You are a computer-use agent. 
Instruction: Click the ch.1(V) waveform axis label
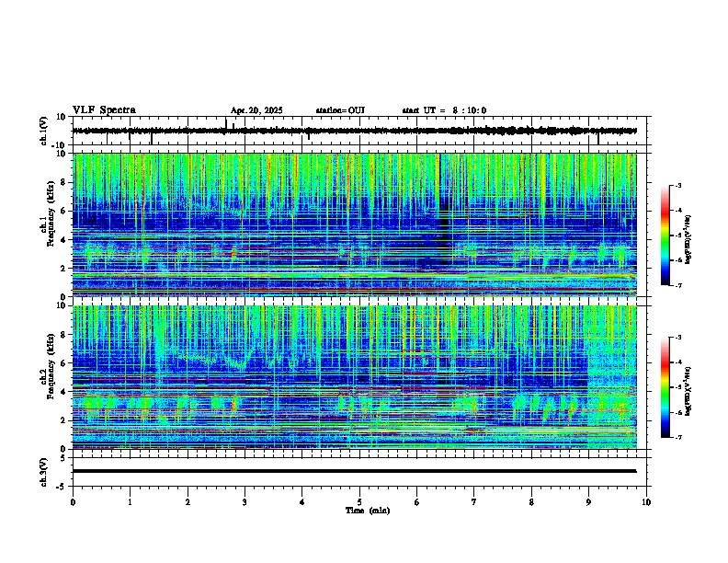(x=44, y=131)
